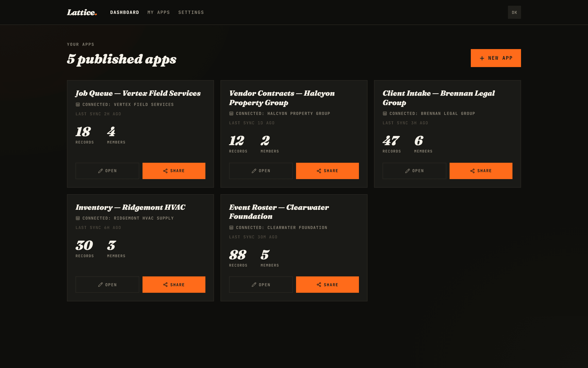This screenshot has width=588, height=368.
Task: Click share icon on Vendor Contracts card
Action: 319,171
